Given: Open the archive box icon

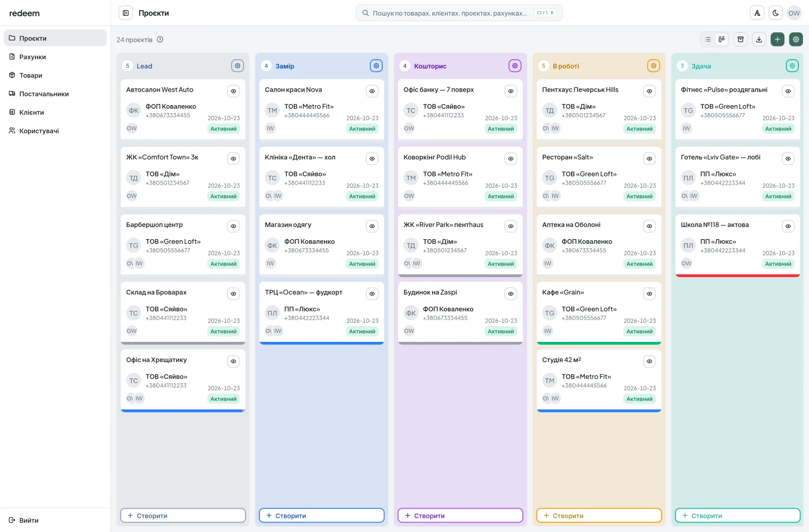Looking at the screenshot, I should click(741, 39).
